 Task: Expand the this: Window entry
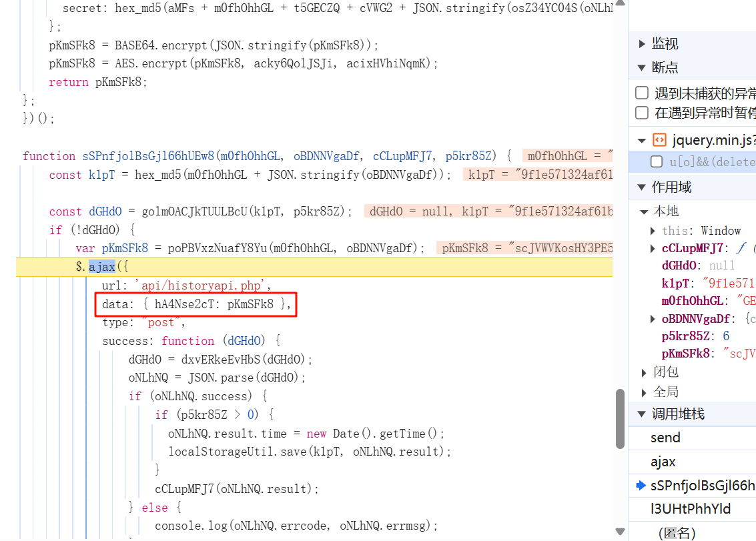click(653, 231)
